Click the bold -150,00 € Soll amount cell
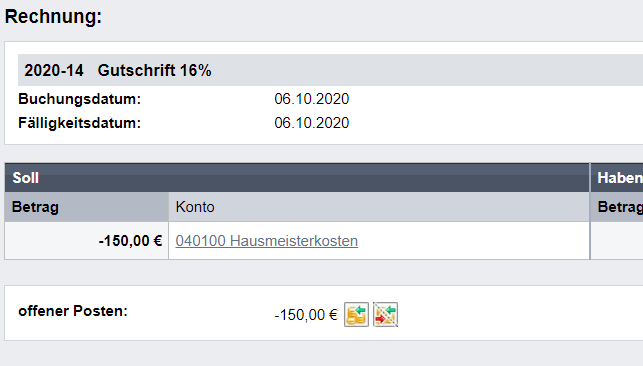The width and height of the screenshot is (643, 366). pyautogui.click(x=87, y=241)
